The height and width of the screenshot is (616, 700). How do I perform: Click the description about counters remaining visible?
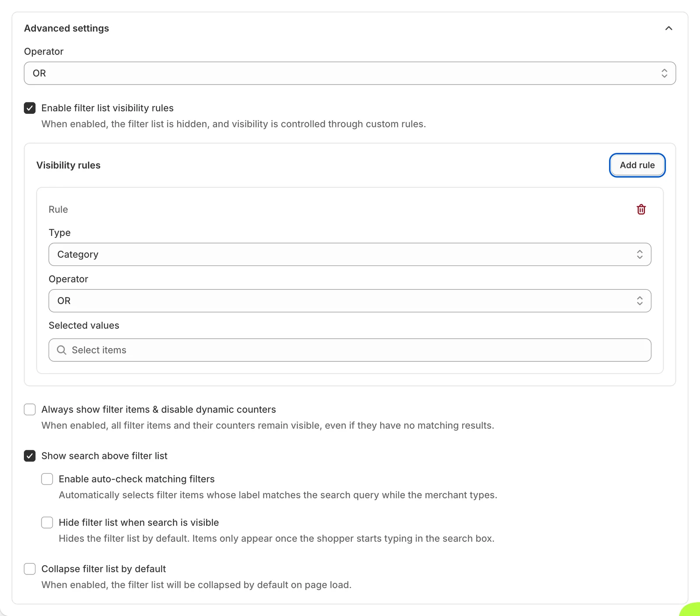268,426
